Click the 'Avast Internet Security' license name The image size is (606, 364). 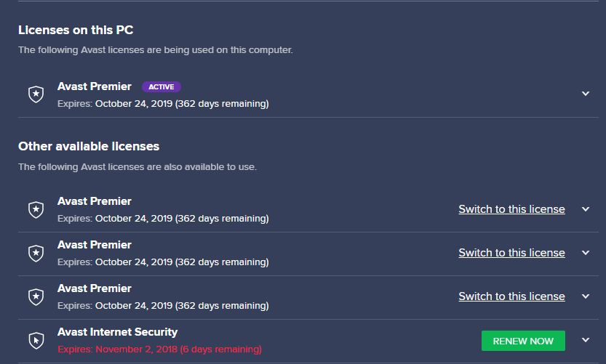pos(118,332)
